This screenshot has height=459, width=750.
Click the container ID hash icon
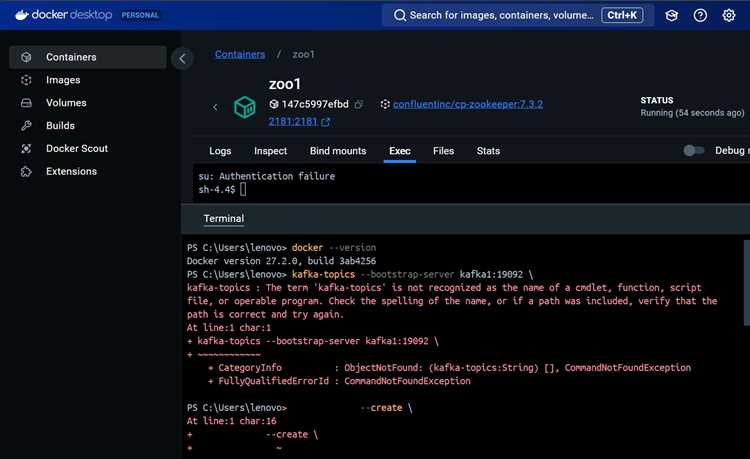(x=274, y=104)
